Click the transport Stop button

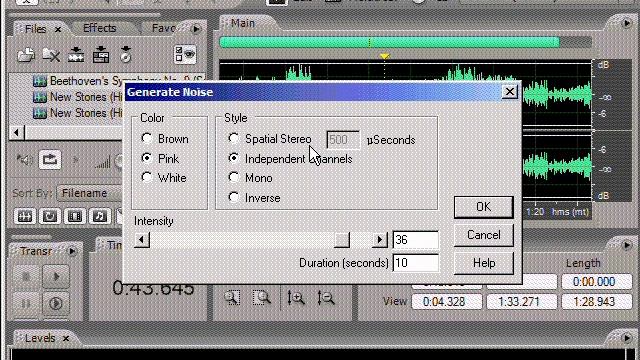coord(26,277)
